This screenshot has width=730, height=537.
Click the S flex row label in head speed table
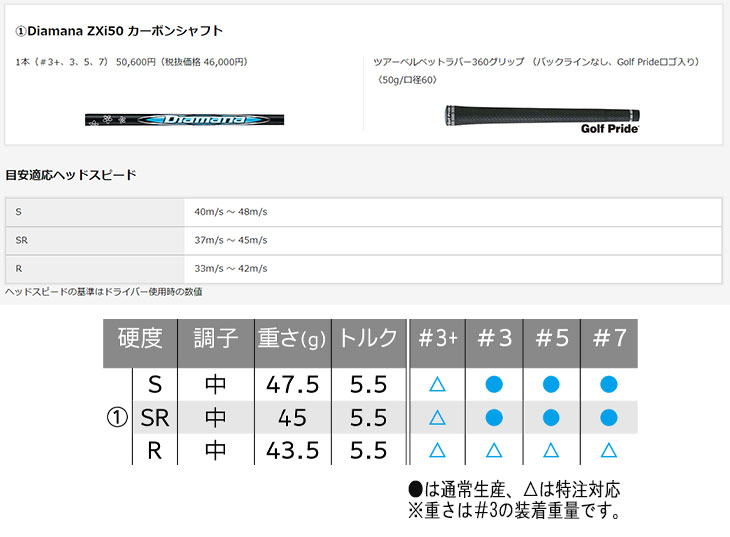19,212
